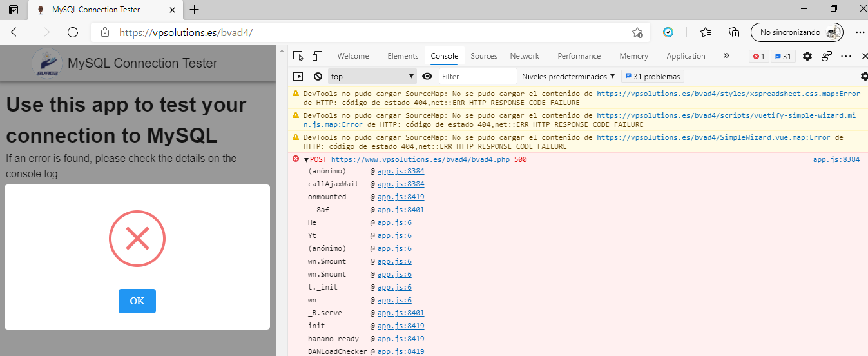Image resolution: width=868 pixels, height=356 pixels.
Task: Open the Network tab
Action: (x=525, y=56)
